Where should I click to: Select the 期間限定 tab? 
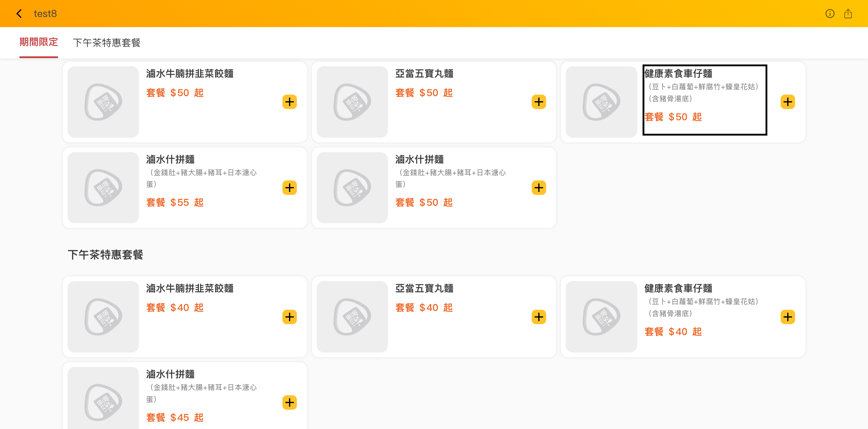(x=38, y=42)
